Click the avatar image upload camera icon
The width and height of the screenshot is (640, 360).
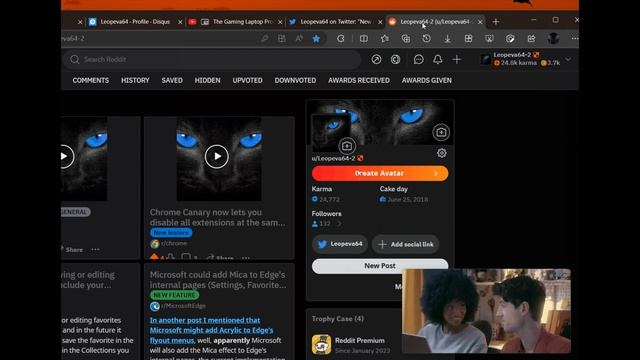(x=347, y=146)
